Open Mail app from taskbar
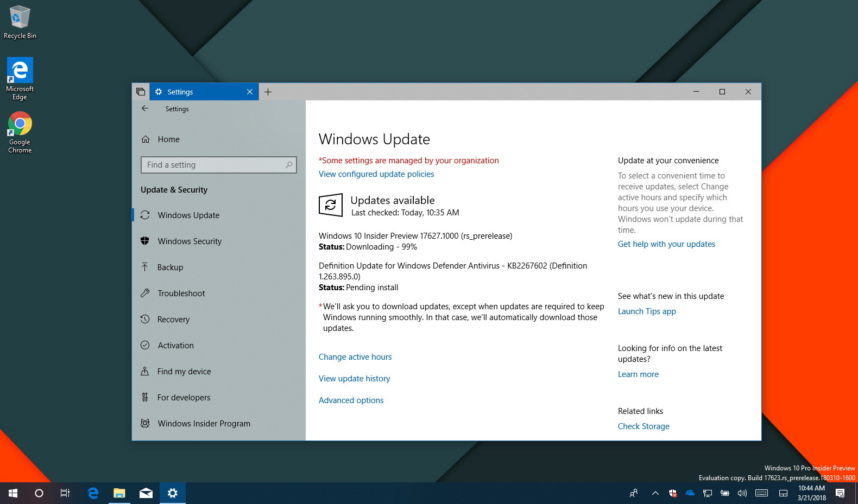Image resolution: width=858 pixels, height=504 pixels. (x=146, y=493)
